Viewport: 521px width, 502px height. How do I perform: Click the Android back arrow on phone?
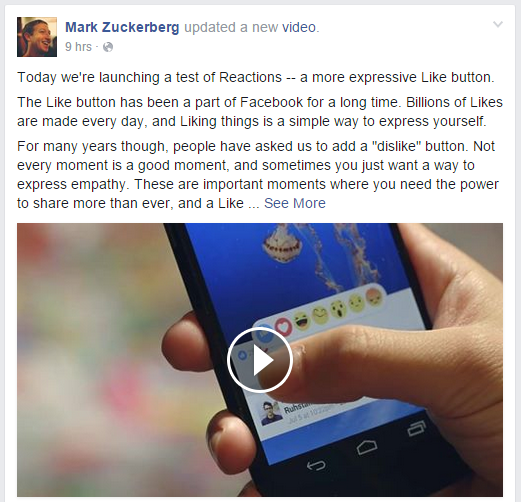(x=316, y=465)
